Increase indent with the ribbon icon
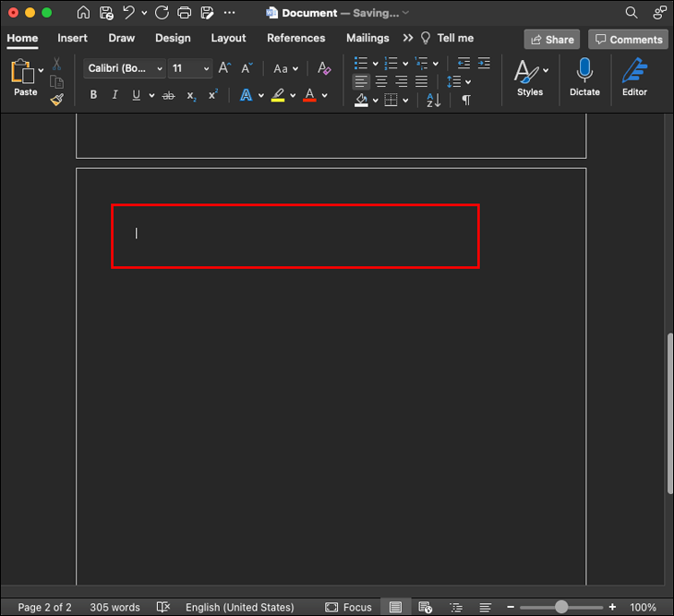674x616 pixels. [484, 64]
